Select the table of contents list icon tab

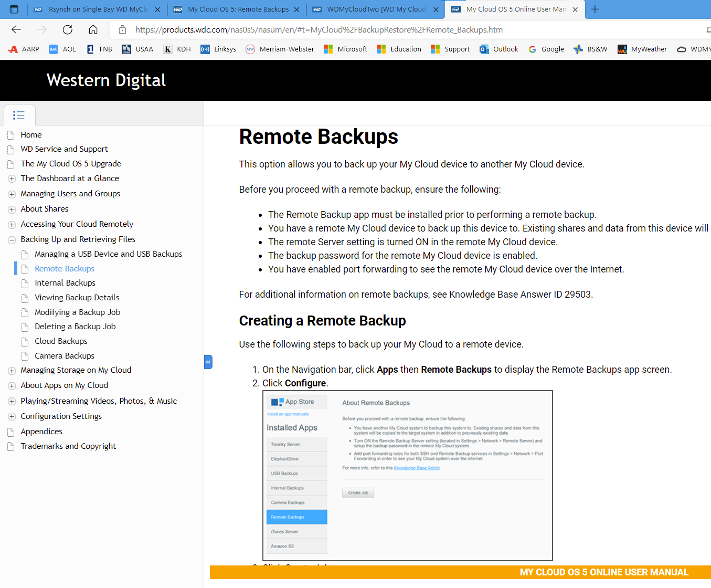click(x=19, y=115)
